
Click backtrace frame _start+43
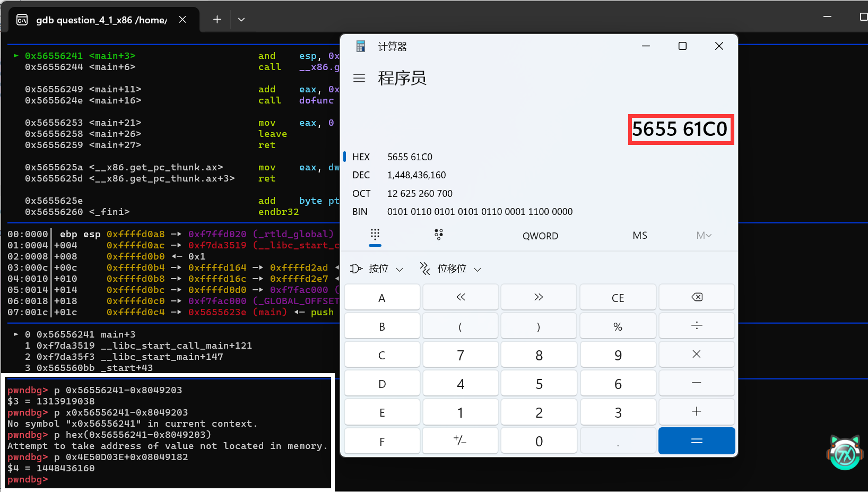click(x=89, y=368)
